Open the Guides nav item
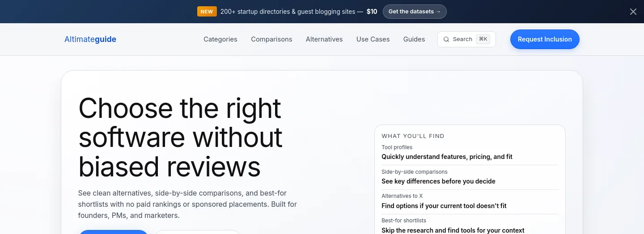Screen dimensions: 644x234 [x=414, y=39]
